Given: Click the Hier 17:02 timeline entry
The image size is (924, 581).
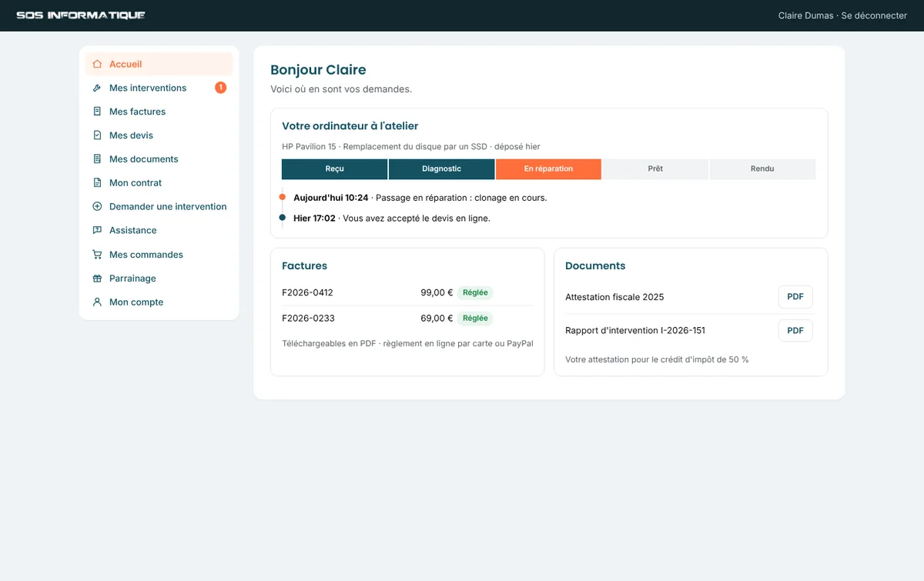Looking at the screenshot, I should coord(392,218).
